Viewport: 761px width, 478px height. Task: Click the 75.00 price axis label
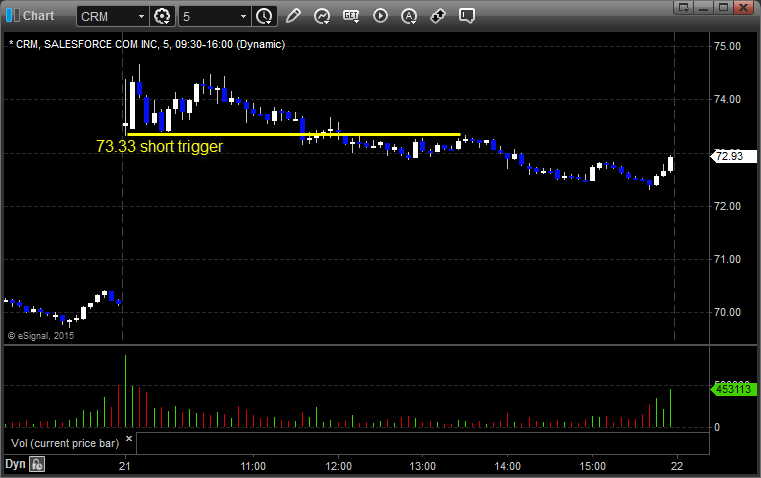[728, 47]
